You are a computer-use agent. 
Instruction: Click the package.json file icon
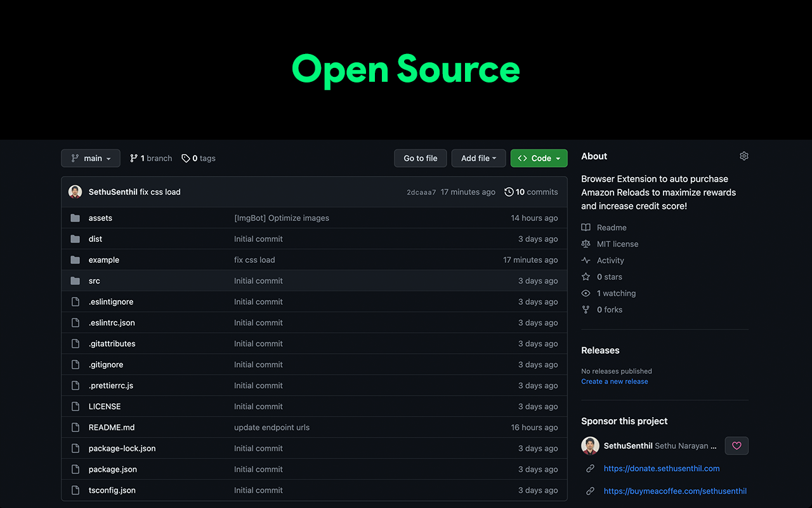coord(75,469)
